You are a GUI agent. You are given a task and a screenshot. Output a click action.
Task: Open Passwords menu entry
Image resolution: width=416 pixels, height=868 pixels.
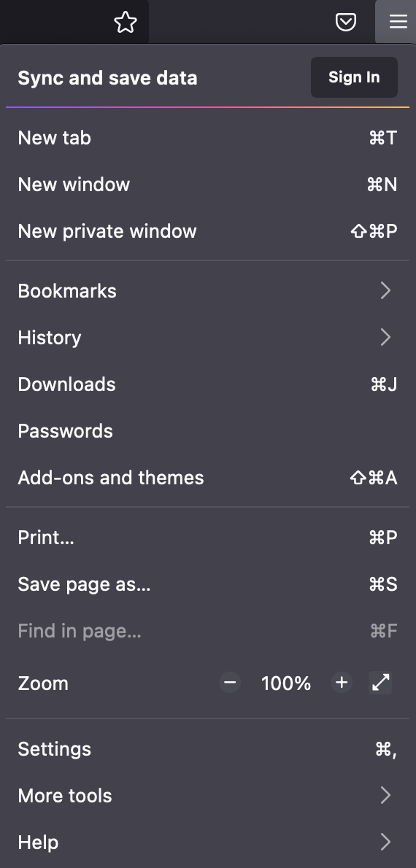click(208, 430)
